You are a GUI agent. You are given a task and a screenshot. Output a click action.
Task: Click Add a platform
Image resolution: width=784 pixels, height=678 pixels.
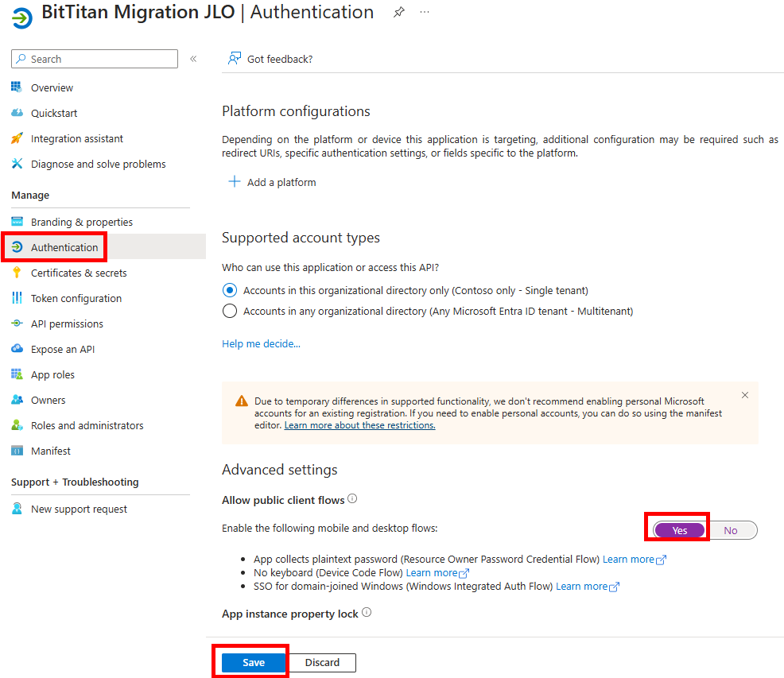pyautogui.click(x=281, y=183)
